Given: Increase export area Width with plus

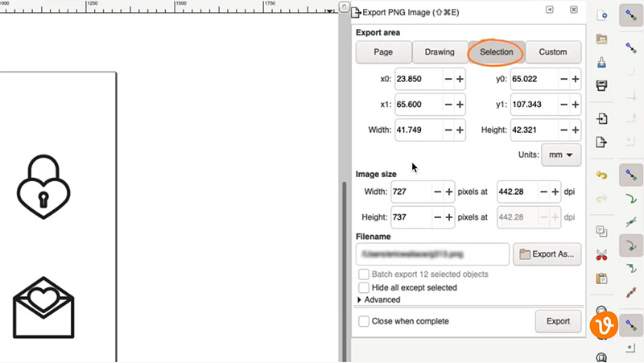Looking at the screenshot, I should pyautogui.click(x=460, y=130).
